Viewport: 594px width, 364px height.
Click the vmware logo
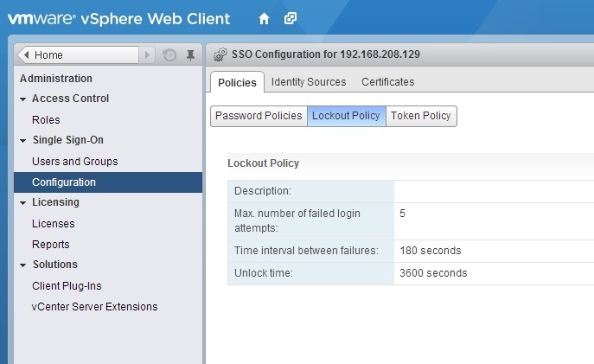42,18
